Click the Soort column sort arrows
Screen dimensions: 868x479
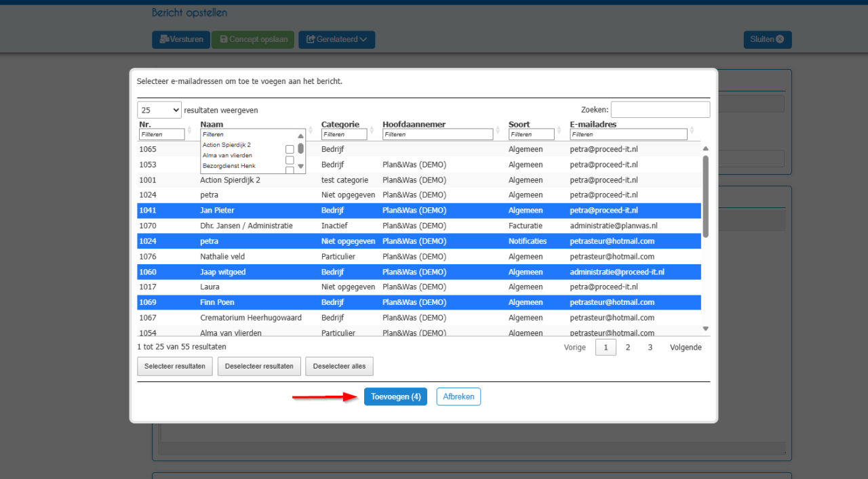coord(559,130)
